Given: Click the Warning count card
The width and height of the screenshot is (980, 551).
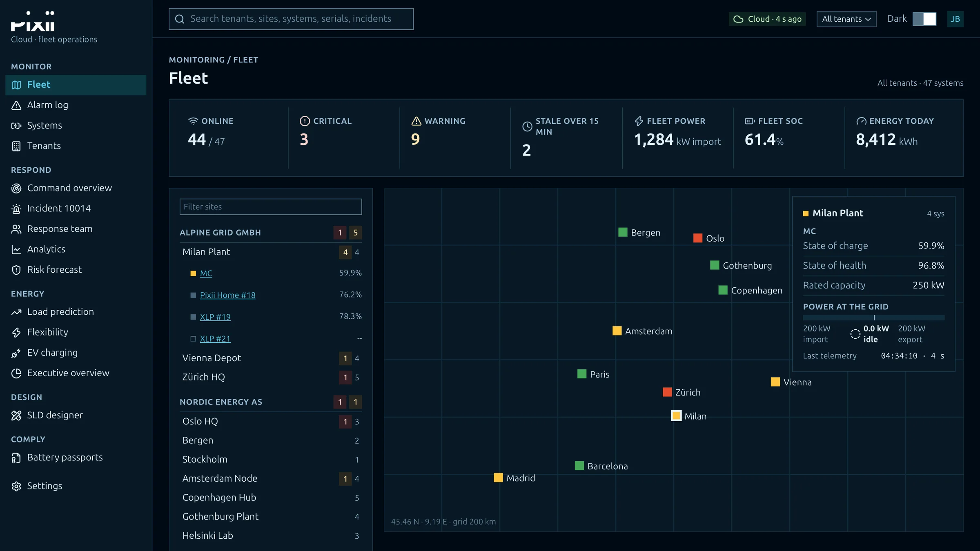Looking at the screenshot, I should (x=455, y=138).
